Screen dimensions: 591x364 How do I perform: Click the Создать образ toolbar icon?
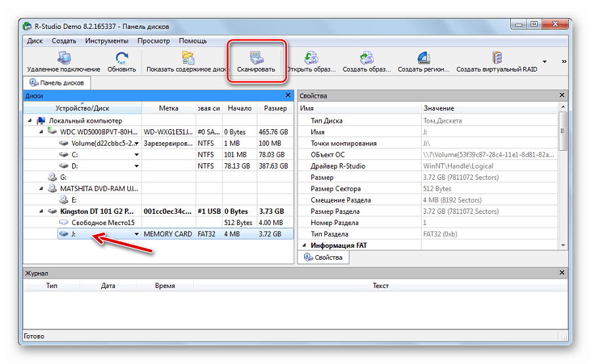(366, 57)
